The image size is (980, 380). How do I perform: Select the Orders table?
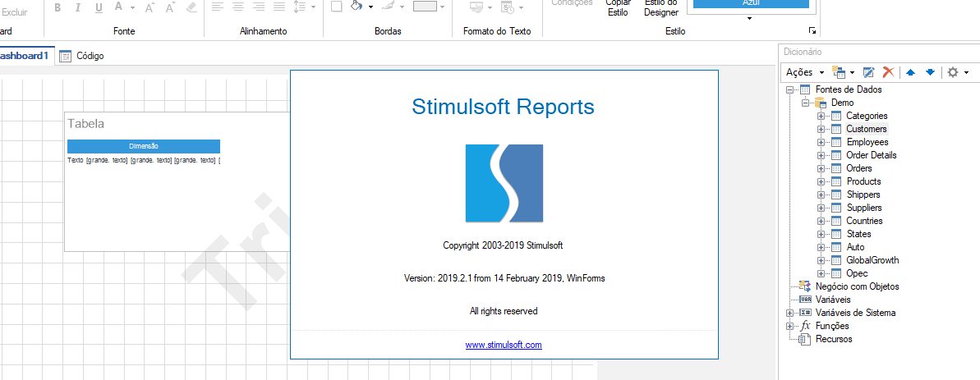point(859,168)
